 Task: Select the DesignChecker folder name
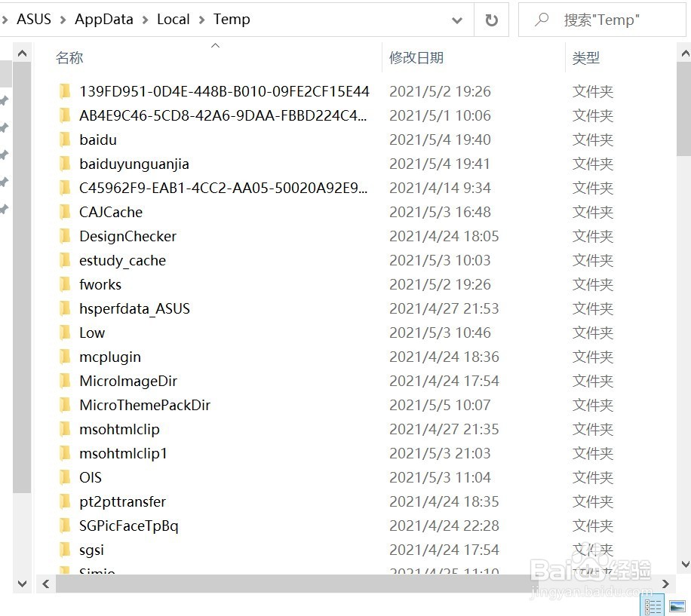(128, 237)
